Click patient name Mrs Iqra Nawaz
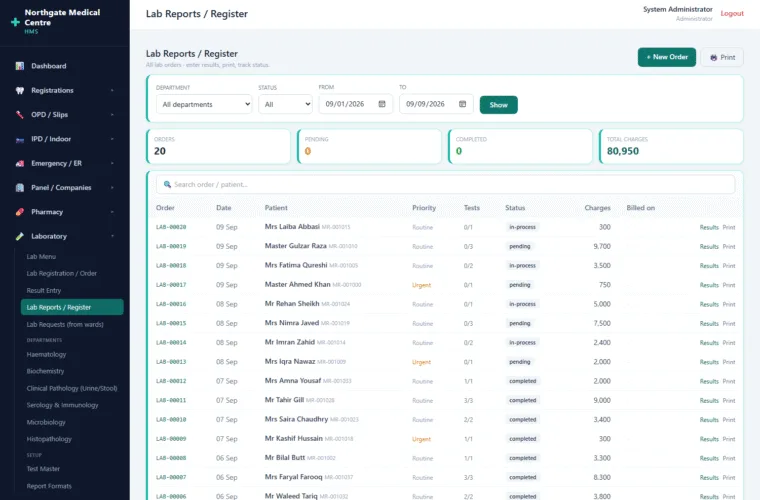 [290, 361]
